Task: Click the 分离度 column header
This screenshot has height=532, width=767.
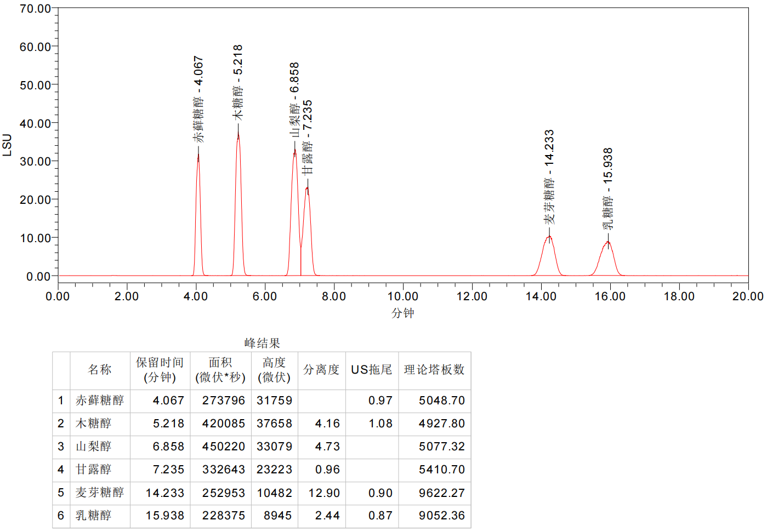Action: [x=321, y=370]
